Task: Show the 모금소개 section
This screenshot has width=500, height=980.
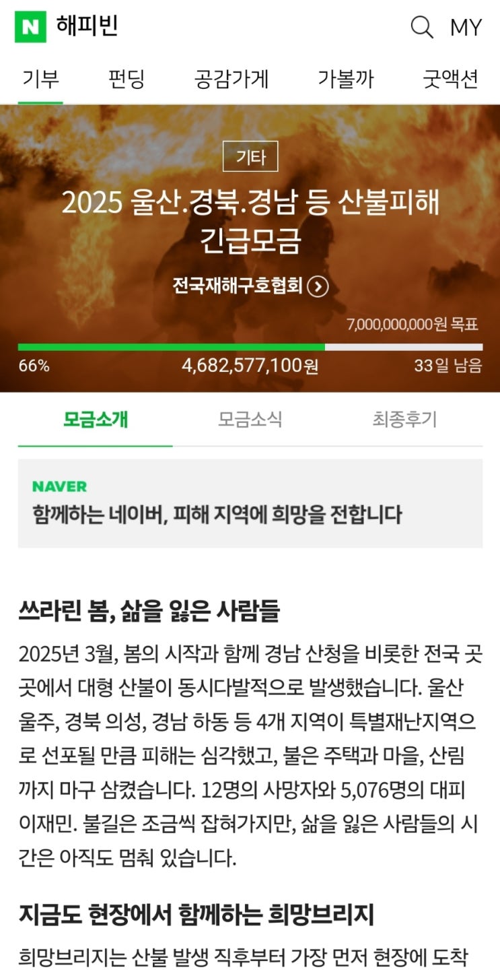Action: tap(96, 420)
